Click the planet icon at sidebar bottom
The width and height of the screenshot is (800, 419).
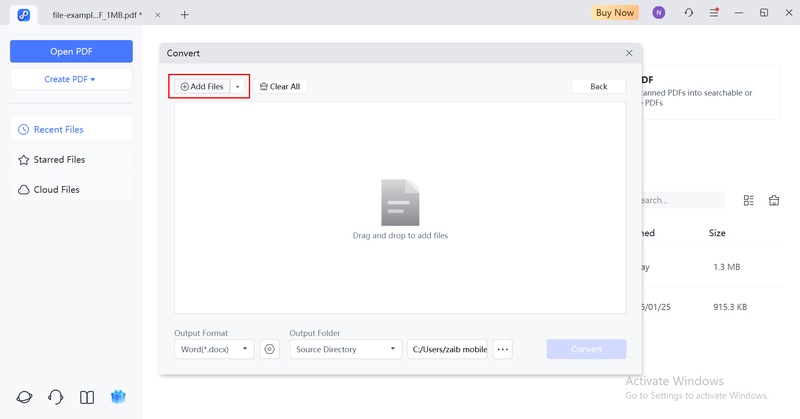(x=24, y=397)
